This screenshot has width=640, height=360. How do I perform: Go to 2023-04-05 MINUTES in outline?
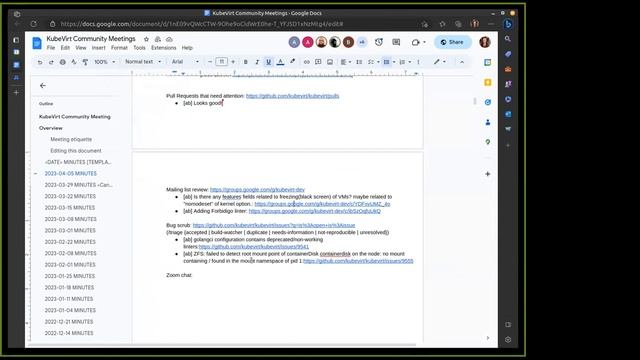pos(71,173)
